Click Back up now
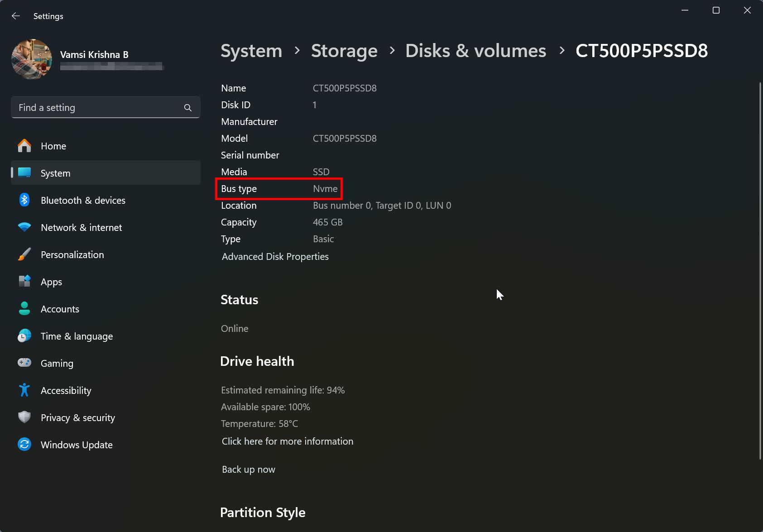The height and width of the screenshot is (532, 763). [249, 470]
